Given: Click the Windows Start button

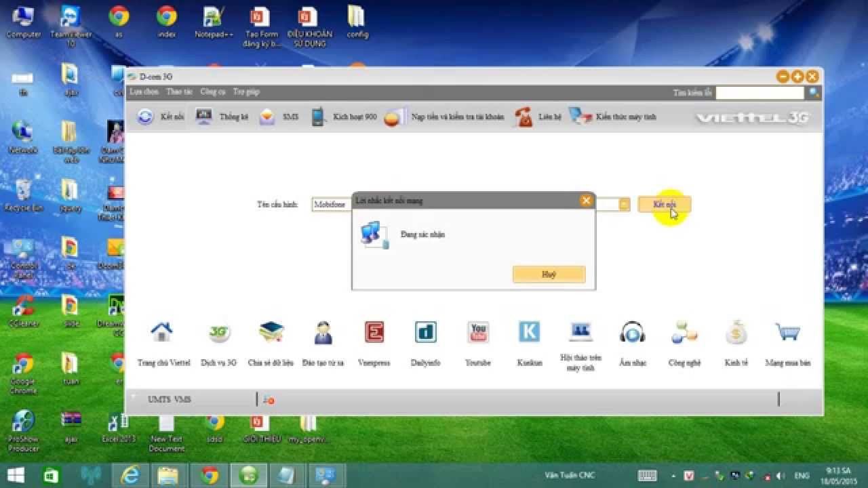Looking at the screenshot, I should (16, 475).
